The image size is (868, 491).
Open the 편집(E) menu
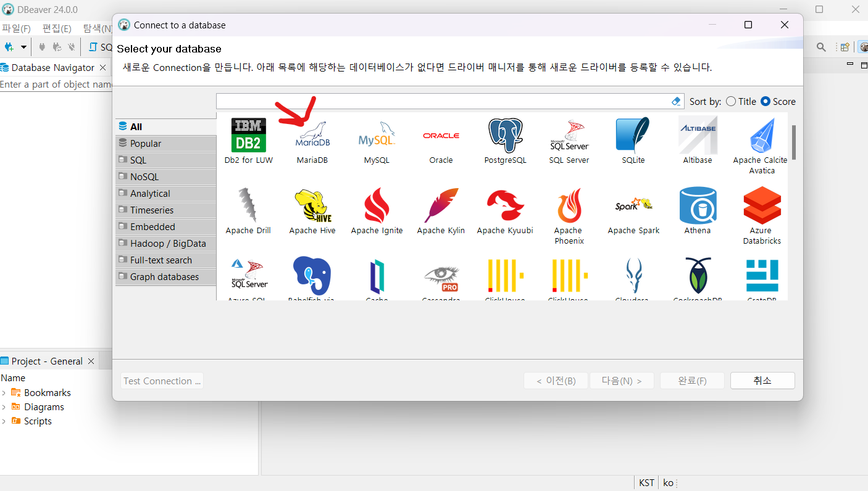click(x=57, y=28)
